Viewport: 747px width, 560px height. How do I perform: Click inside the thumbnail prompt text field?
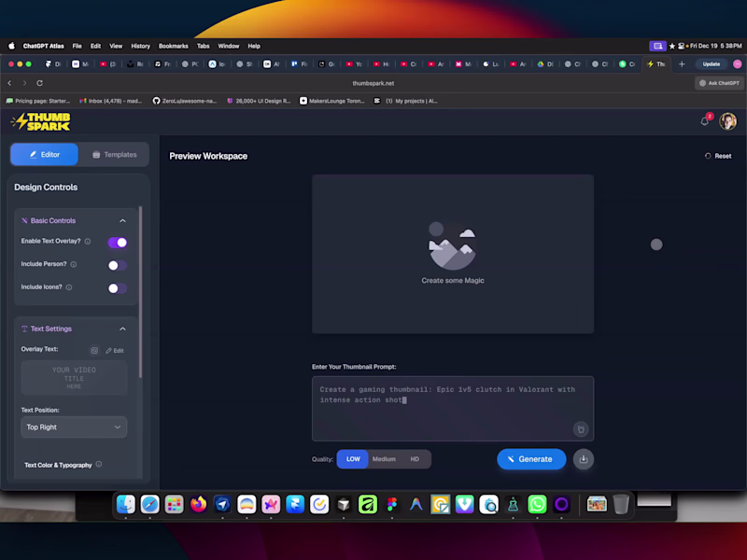452,408
